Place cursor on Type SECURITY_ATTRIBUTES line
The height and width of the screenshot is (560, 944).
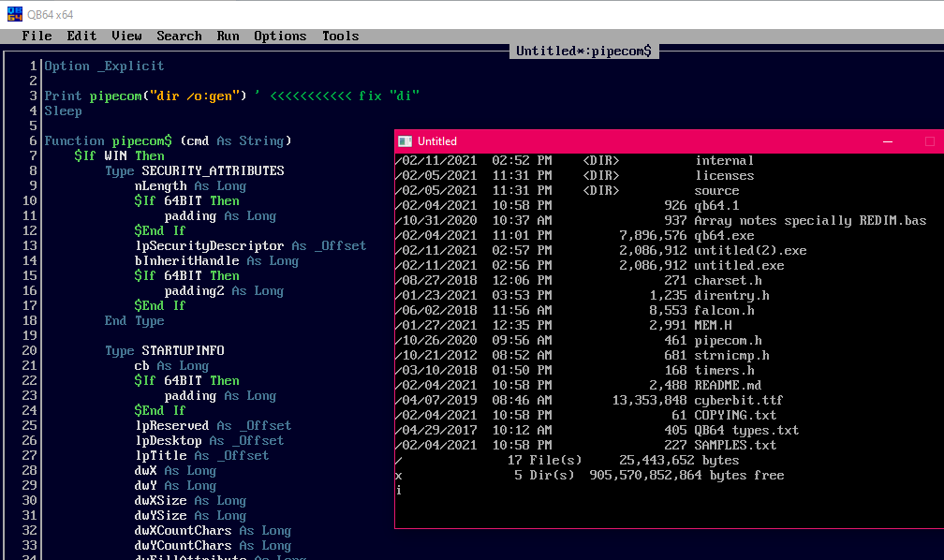point(194,170)
